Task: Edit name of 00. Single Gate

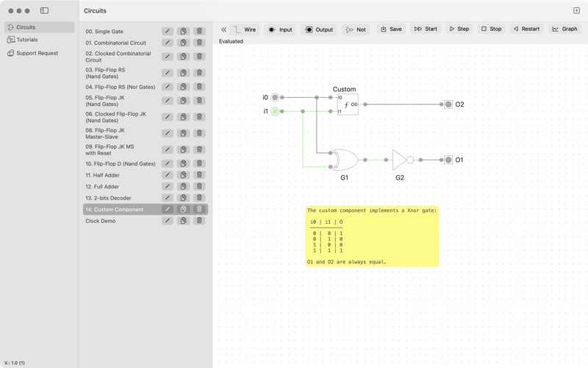Action: pyautogui.click(x=168, y=31)
